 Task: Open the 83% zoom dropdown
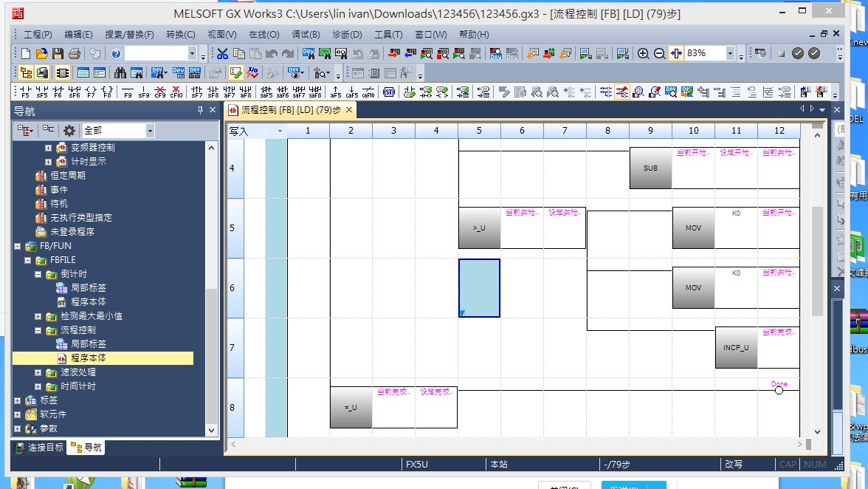pyautogui.click(x=730, y=53)
